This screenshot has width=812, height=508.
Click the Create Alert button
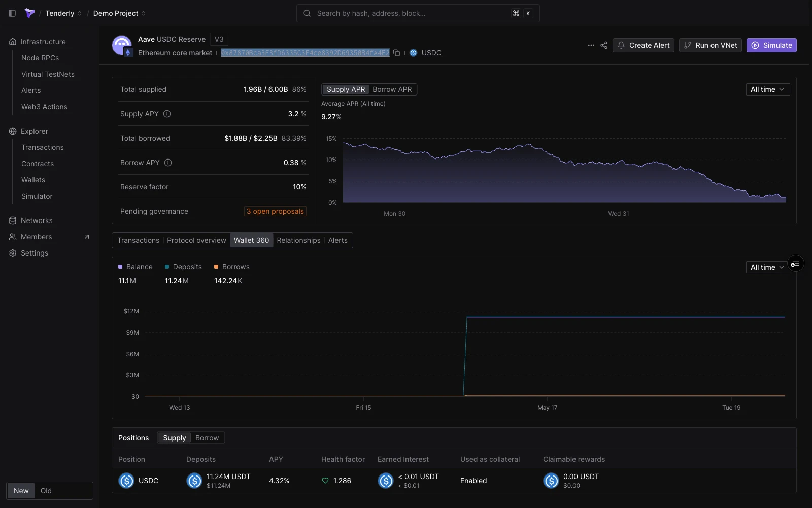point(643,45)
